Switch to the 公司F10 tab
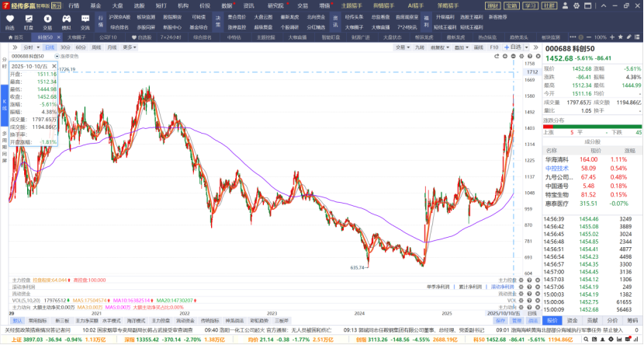This screenshot has width=644, height=345. pos(108,37)
